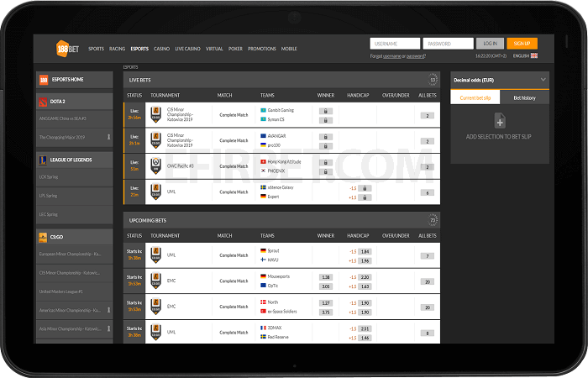Click the 188BET logo

pyautogui.click(x=68, y=49)
